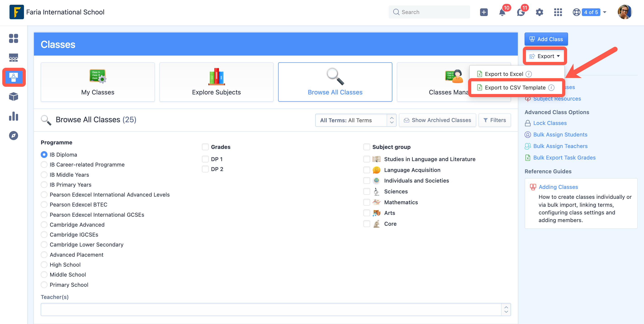Click the Adding Classes guide icon
The height and width of the screenshot is (324, 644).
coord(533,187)
